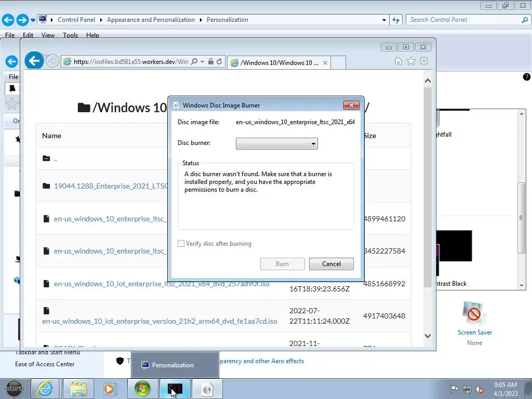
Task: Open IE Tools gear icon
Action: pyautogui.click(x=424, y=61)
